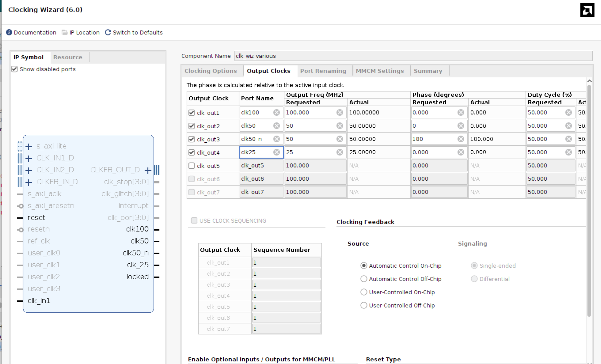Viewport: 601px width, 364px height.
Task: Uncheck Show disabled ports
Action: [x=15, y=69]
